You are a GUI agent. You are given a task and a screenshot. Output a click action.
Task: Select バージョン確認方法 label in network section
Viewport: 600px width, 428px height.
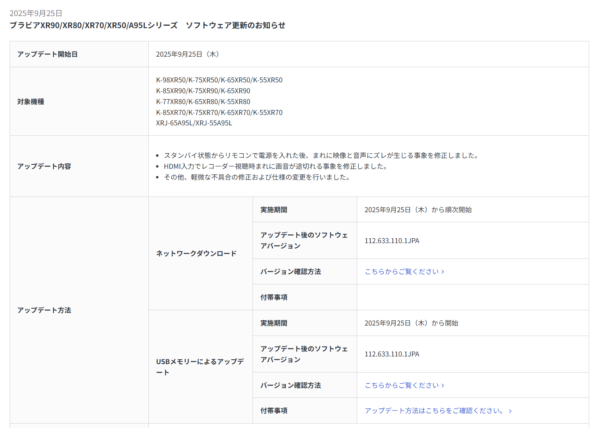290,272
